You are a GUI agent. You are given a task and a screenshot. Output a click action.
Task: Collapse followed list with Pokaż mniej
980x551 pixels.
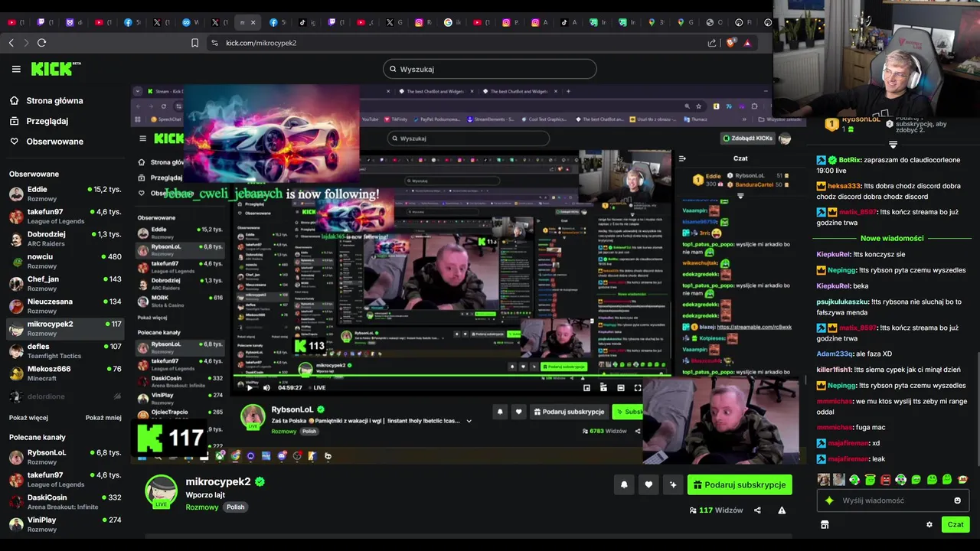103,418
